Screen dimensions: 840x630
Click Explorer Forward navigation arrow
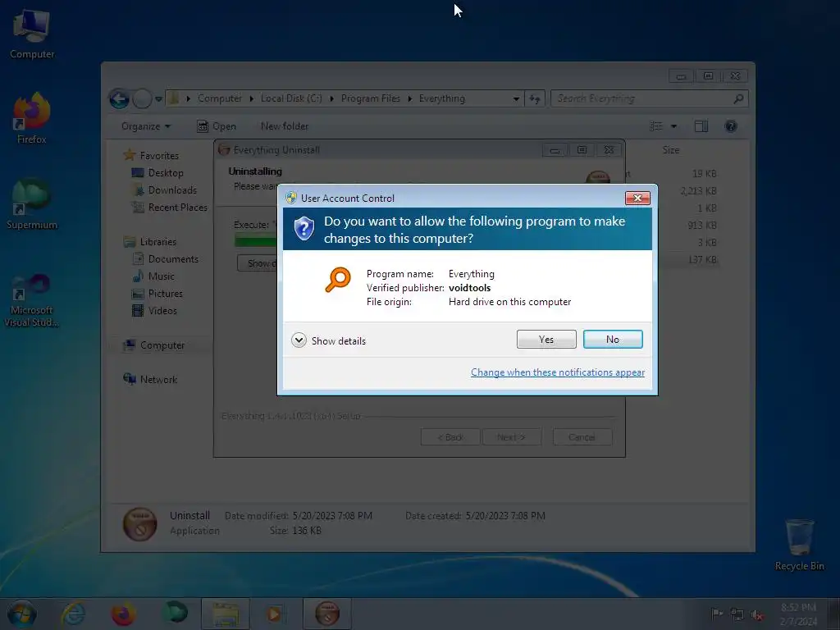(x=142, y=98)
